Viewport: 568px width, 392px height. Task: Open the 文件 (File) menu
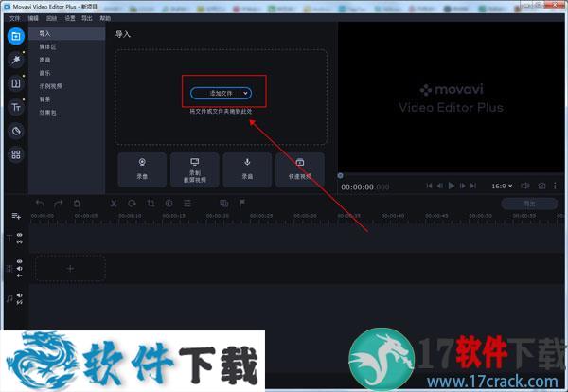tap(15, 18)
